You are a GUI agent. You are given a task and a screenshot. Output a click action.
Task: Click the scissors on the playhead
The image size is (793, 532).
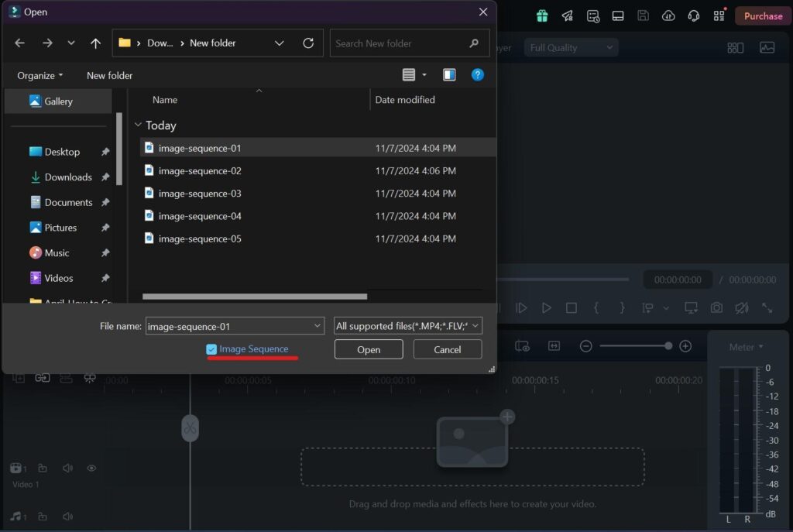191,428
